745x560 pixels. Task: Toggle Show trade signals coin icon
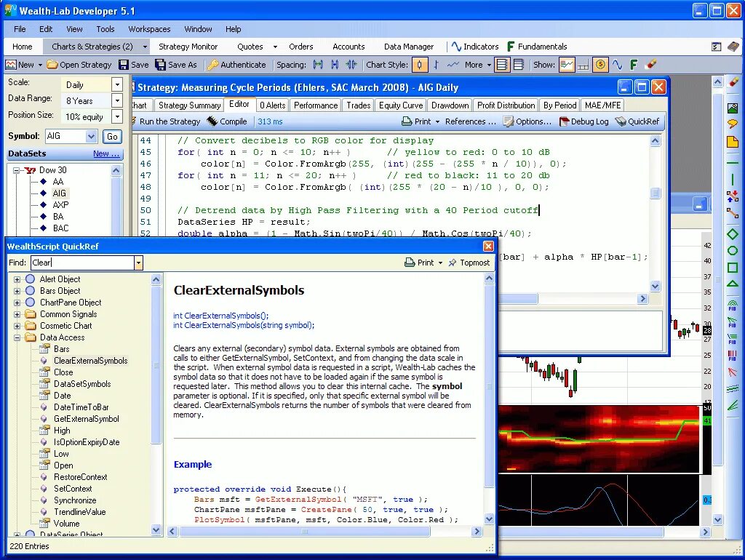tap(600, 65)
